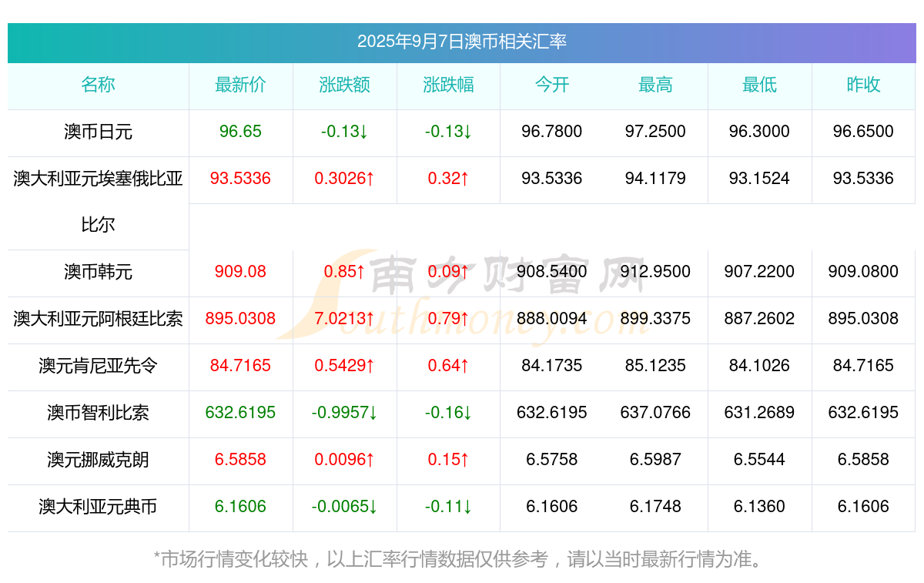This screenshot has height=583, width=924.
Task: Click change amount 0.85↑
Action: tap(344, 272)
